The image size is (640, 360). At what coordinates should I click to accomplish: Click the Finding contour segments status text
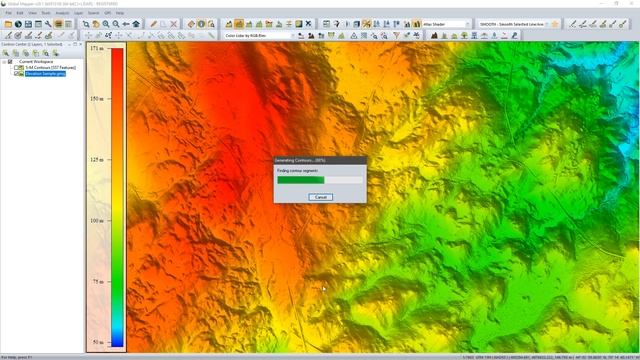click(298, 171)
